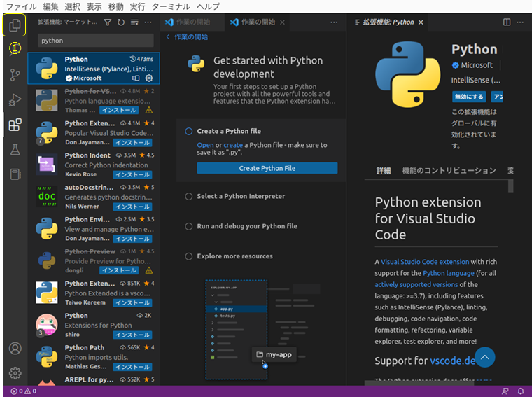
Task: Open more actions menu of extension editor
Action: point(520,22)
